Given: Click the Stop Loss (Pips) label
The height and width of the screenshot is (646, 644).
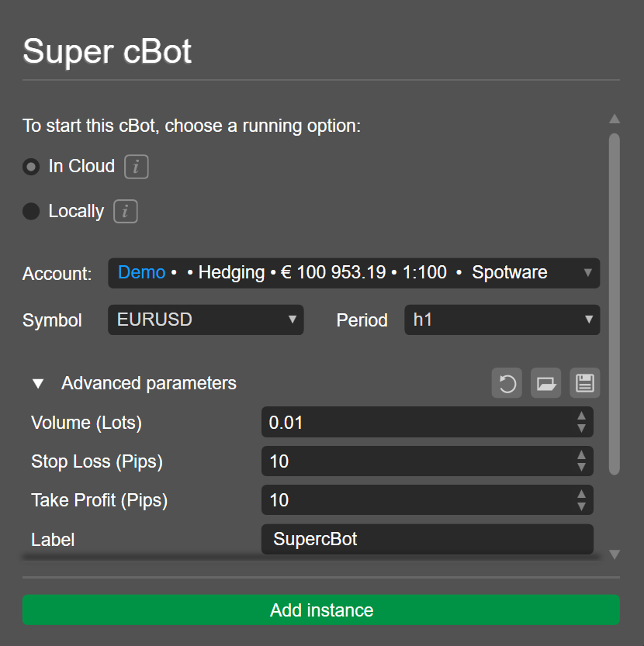Looking at the screenshot, I should tap(96, 461).
